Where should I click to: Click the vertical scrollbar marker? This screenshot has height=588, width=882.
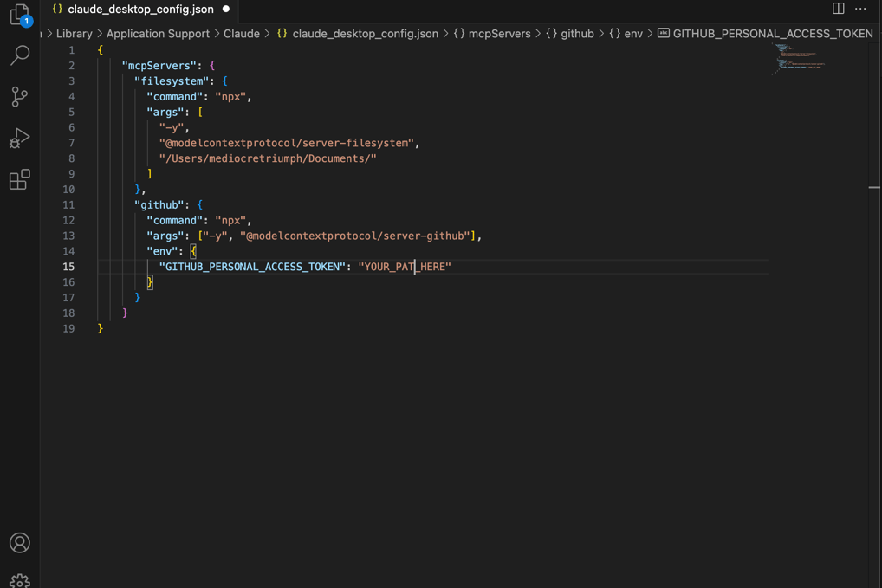pos(874,187)
